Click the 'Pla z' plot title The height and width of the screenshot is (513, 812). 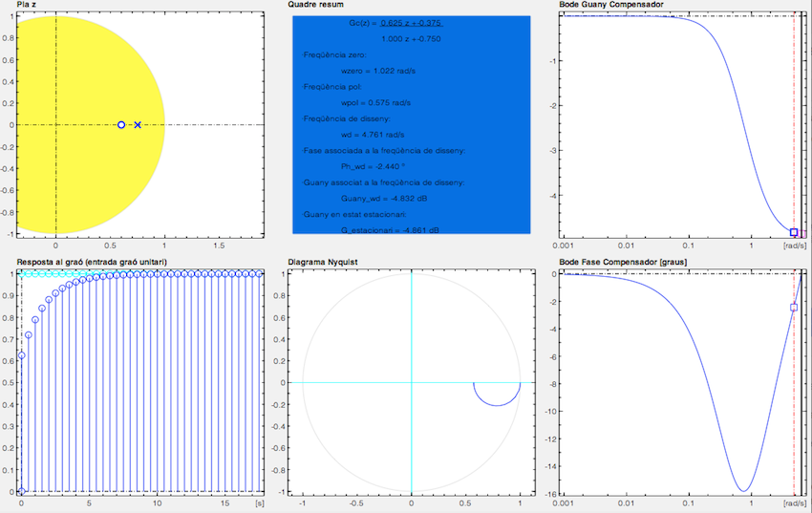coord(27,4)
